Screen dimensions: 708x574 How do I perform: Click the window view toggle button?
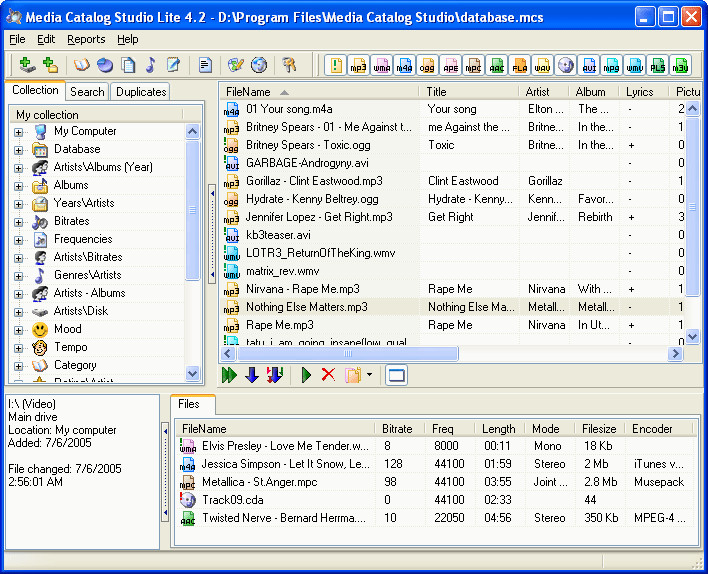(396, 375)
